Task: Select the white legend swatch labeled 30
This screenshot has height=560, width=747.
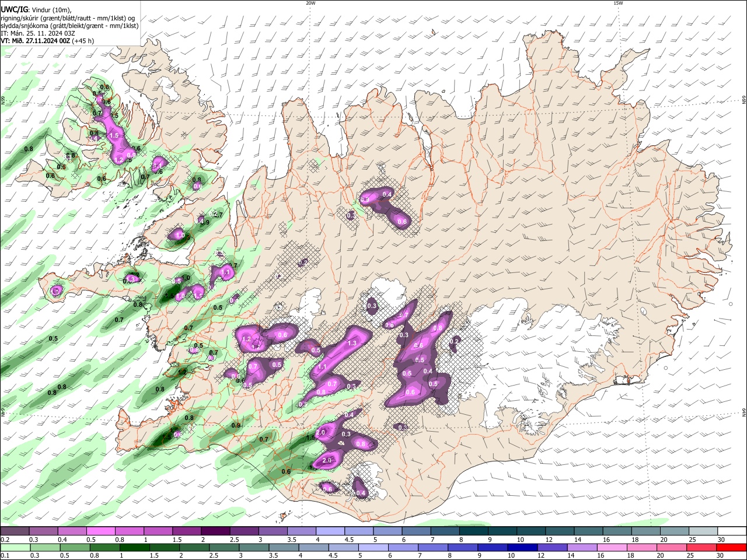Action: click(x=731, y=531)
